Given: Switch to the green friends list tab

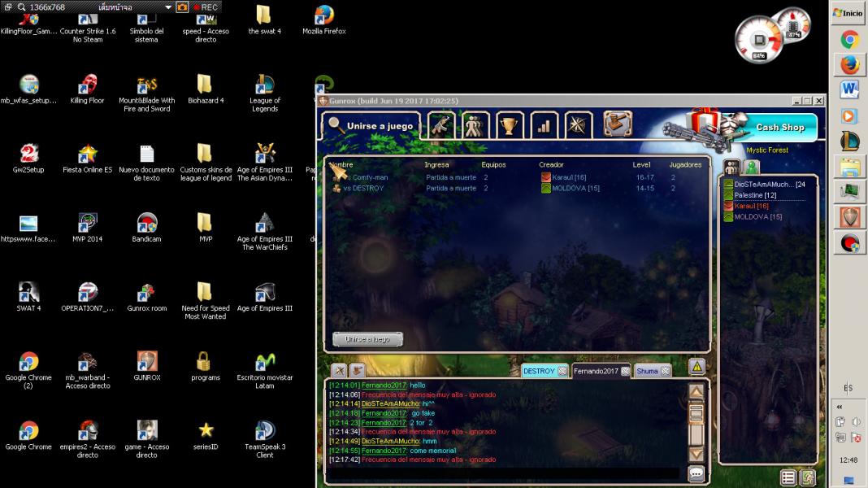Looking at the screenshot, I should pos(752,167).
